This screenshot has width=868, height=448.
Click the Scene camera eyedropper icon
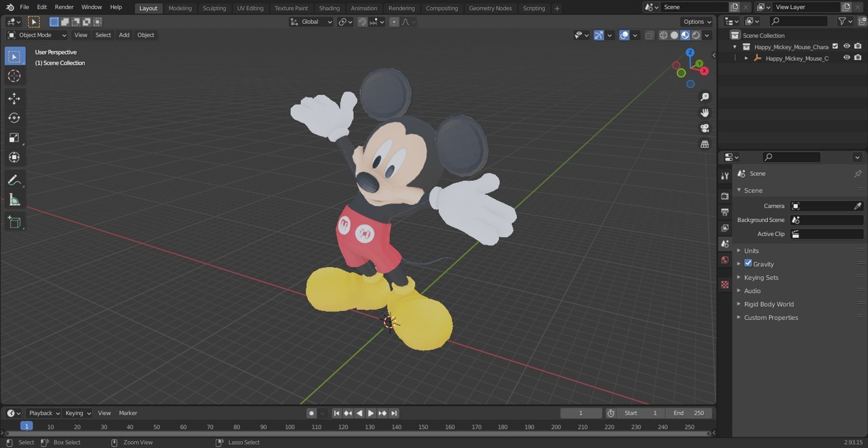(x=858, y=206)
